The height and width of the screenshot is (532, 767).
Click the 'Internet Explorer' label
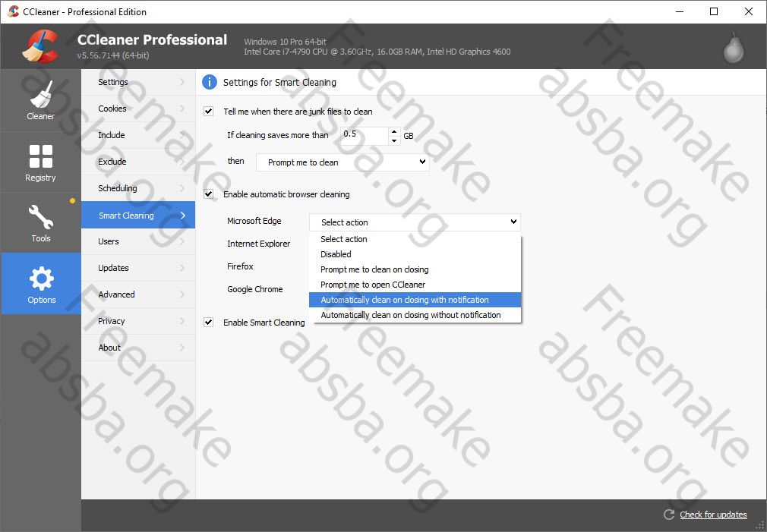pos(258,244)
